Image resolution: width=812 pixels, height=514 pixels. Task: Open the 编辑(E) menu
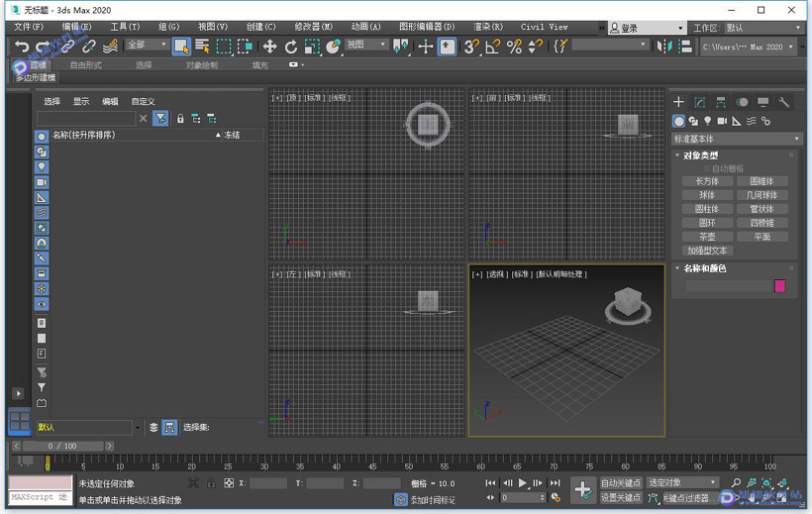[76, 27]
